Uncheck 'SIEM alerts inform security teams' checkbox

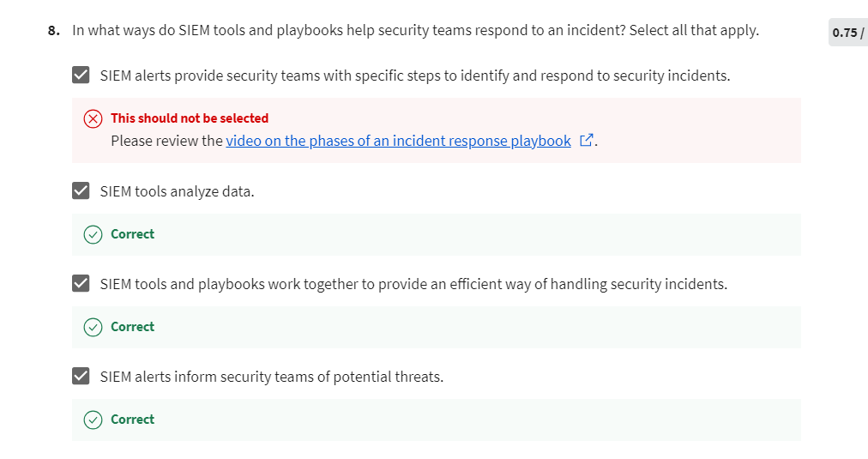[x=81, y=376]
